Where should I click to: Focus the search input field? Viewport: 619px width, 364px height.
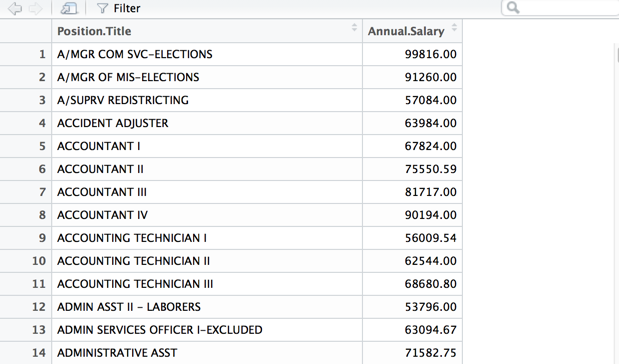[x=560, y=8]
